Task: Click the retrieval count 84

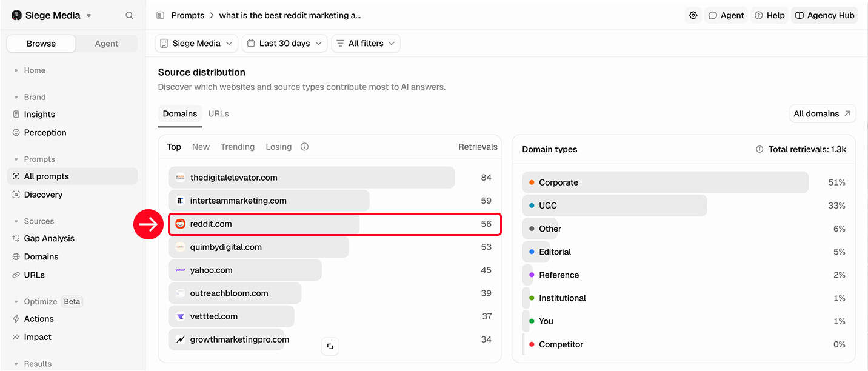Action: (x=486, y=178)
